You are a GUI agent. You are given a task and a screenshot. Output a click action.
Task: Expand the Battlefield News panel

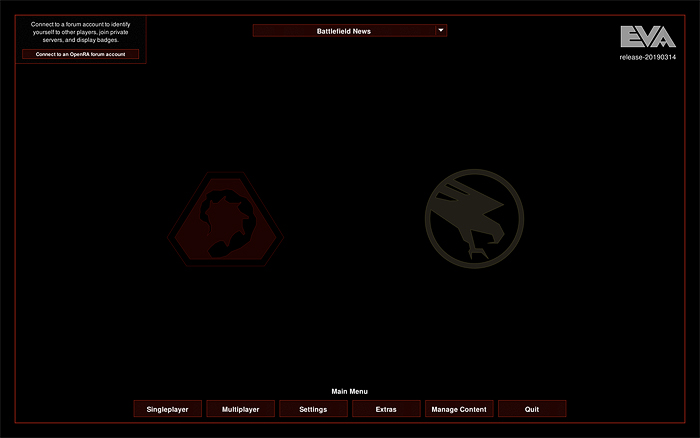(x=349, y=31)
